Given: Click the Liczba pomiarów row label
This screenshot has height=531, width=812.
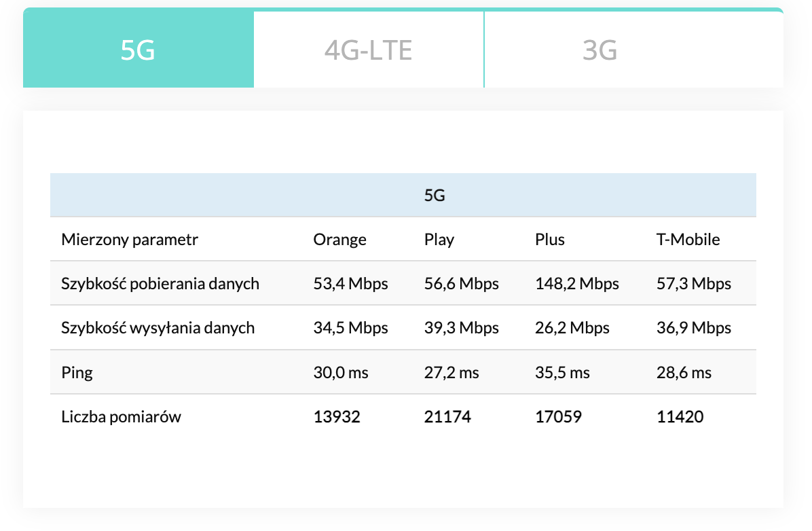Looking at the screenshot, I should pyautogui.click(x=121, y=417).
